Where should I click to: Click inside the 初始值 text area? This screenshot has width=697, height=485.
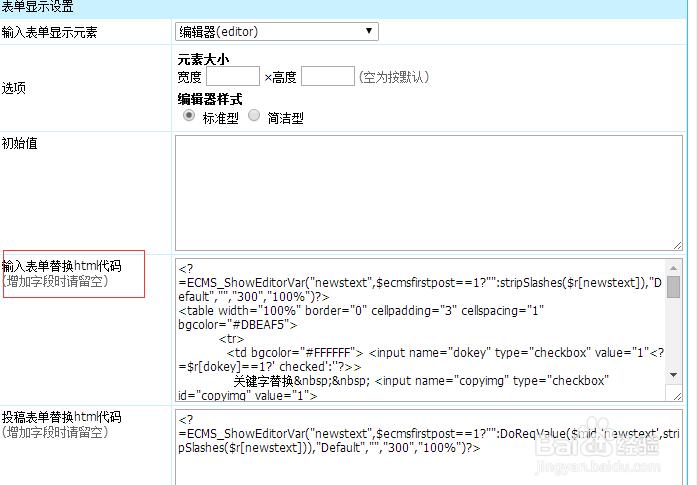[428, 191]
